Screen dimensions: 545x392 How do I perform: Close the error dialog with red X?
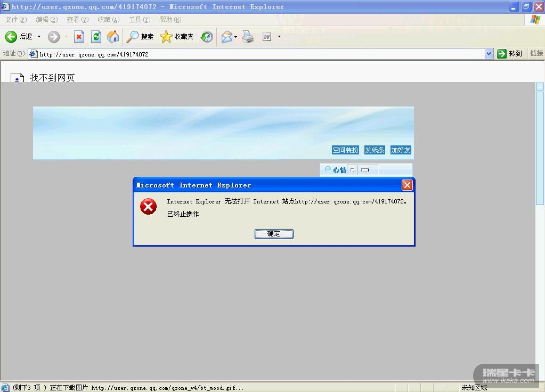coord(407,185)
